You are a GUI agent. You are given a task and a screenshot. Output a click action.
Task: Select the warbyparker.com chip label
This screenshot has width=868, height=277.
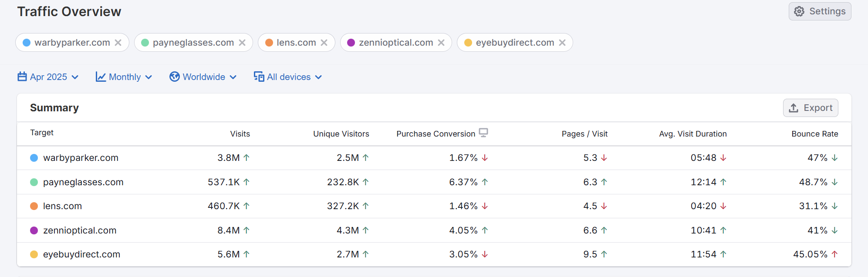point(72,43)
